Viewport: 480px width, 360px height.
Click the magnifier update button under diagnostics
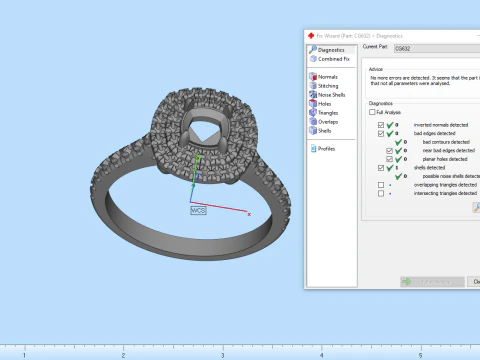(x=477, y=207)
